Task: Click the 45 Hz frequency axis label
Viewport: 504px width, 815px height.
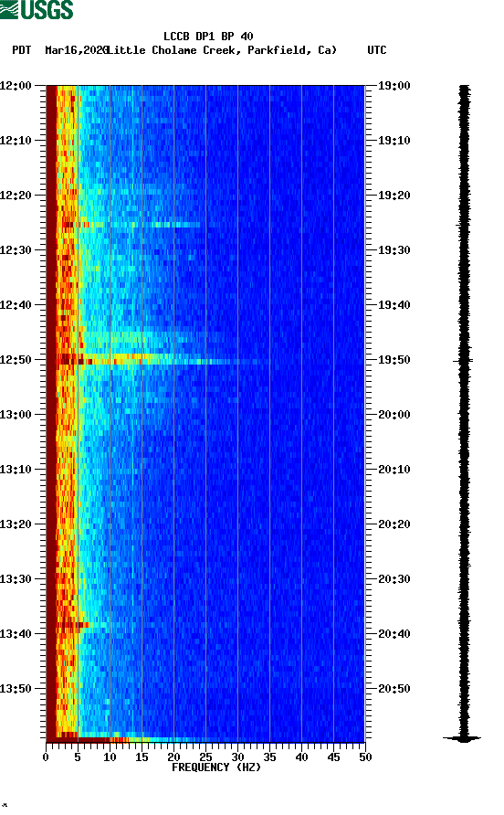Action: coord(333,757)
